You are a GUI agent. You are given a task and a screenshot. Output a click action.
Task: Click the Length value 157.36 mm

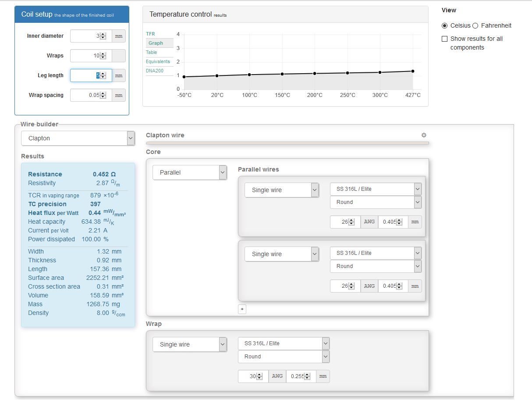tap(106, 269)
